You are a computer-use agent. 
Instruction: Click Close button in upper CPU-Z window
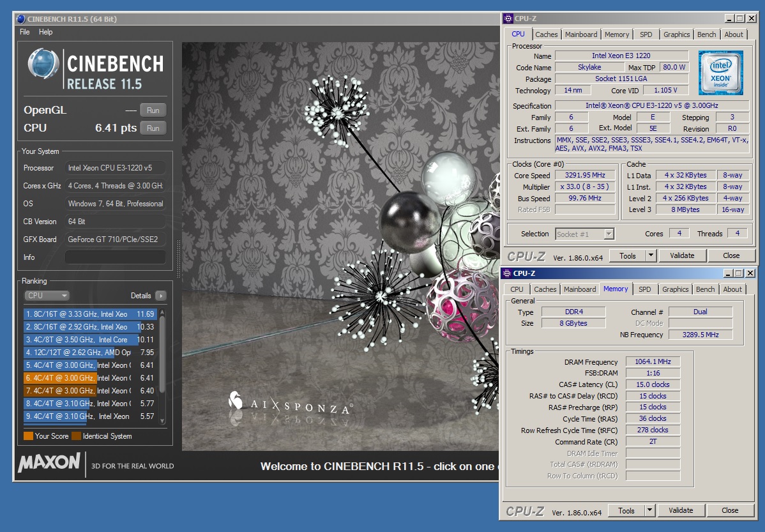[x=731, y=255]
